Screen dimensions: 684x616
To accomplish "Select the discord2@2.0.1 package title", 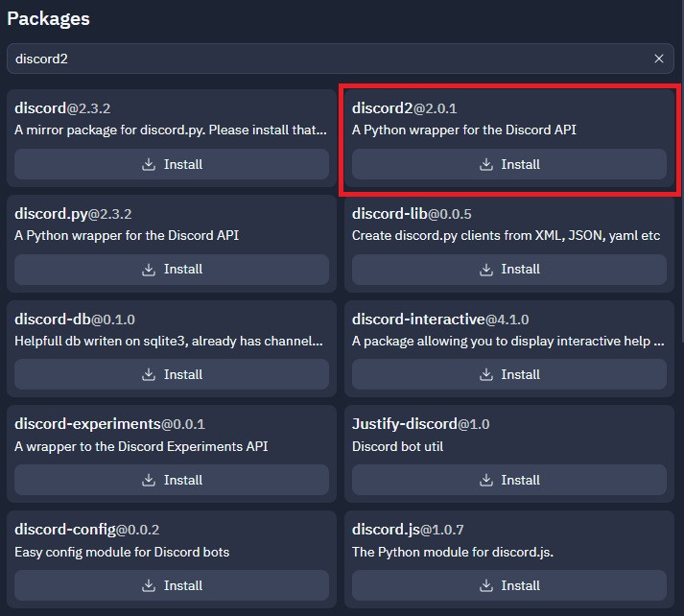I will point(405,107).
